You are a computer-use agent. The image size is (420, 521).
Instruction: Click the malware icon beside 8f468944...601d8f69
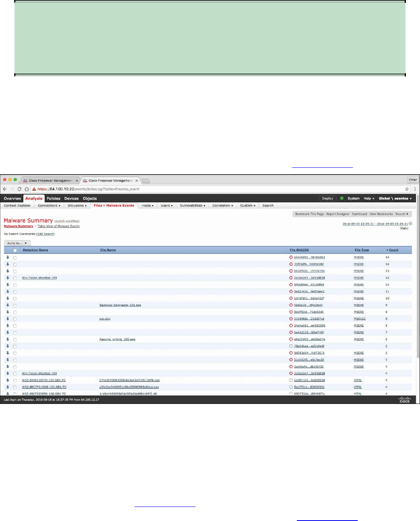click(291, 284)
